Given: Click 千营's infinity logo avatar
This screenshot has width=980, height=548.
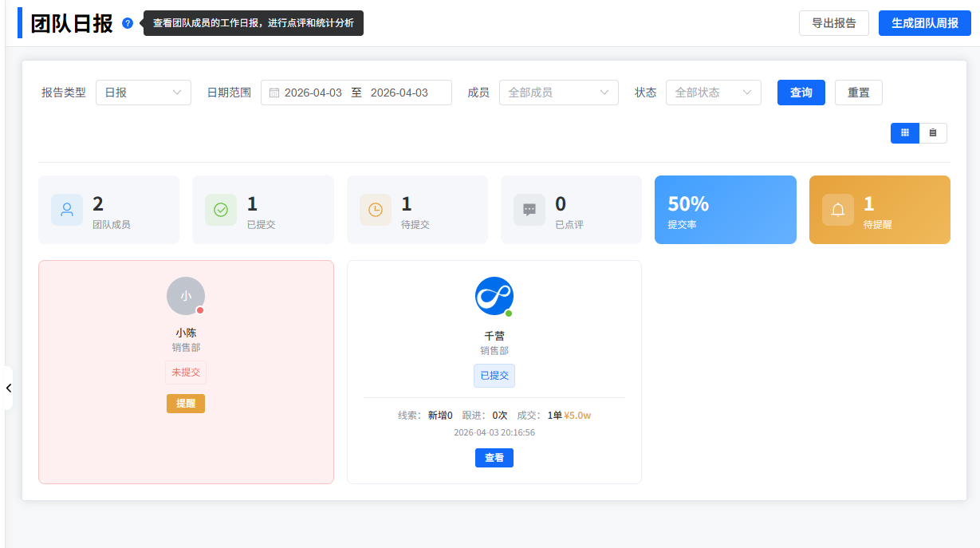Looking at the screenshot, I should pyautogui.click(x=494, y=296).
